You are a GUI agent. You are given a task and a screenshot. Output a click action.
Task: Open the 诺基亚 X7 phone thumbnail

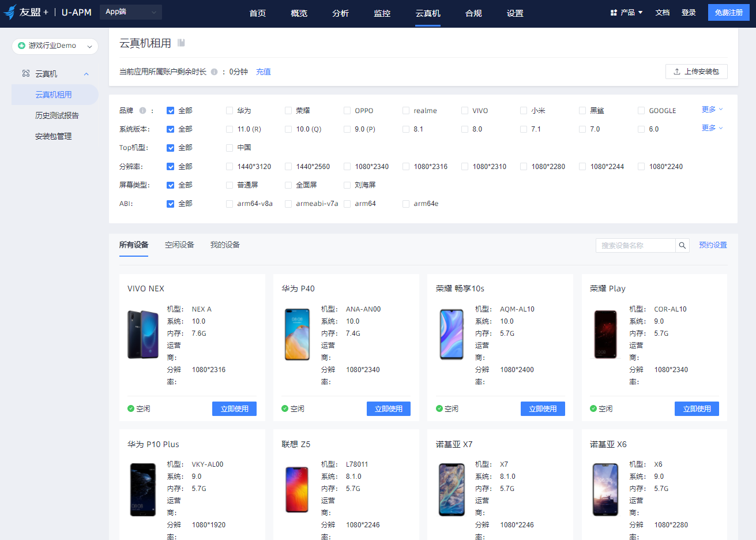[x=452, y=490]
